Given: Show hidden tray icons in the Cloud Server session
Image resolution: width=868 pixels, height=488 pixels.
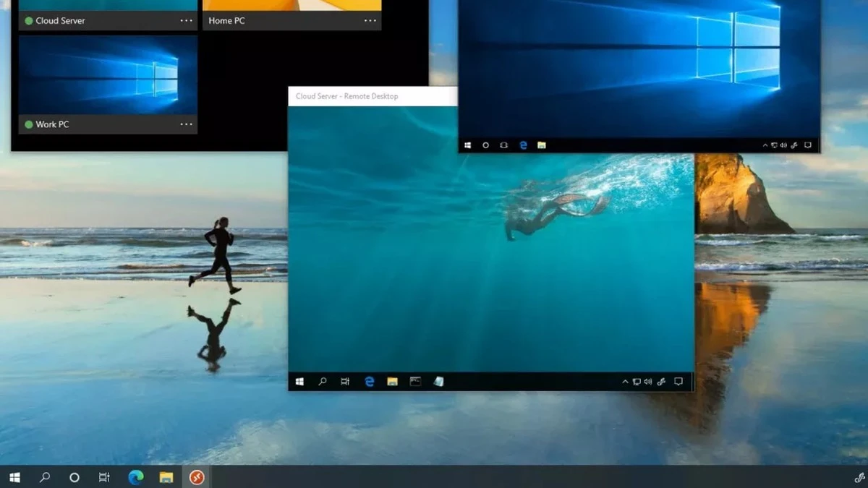Looking at the screenshot, I should 625,381.
